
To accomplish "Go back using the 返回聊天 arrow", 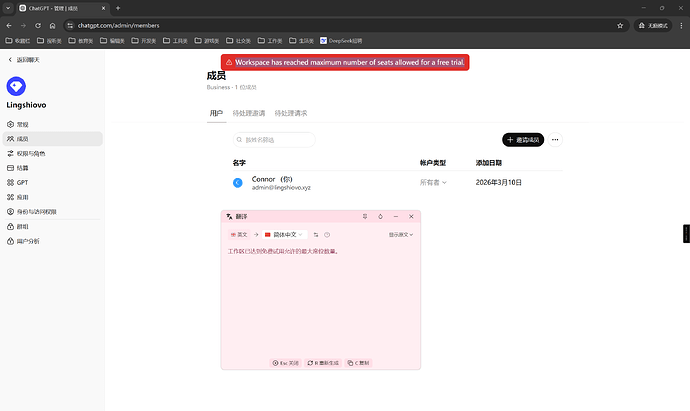I will 10,60.
